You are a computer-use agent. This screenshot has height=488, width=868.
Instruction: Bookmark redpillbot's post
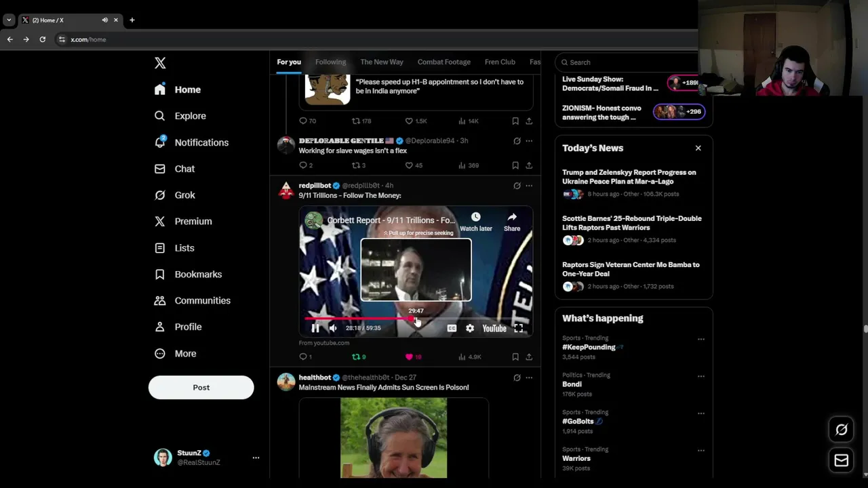[515, 357]
